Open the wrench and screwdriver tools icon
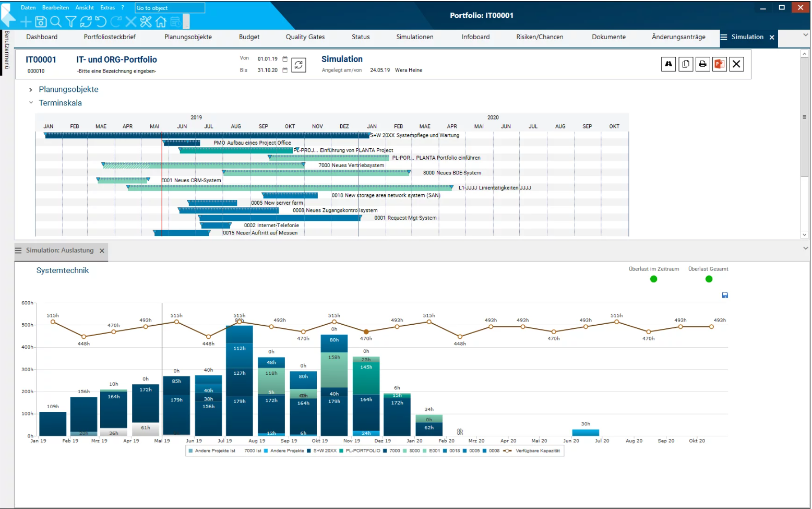The height and width of the screenshot is (509, 812). coord(146,22)
